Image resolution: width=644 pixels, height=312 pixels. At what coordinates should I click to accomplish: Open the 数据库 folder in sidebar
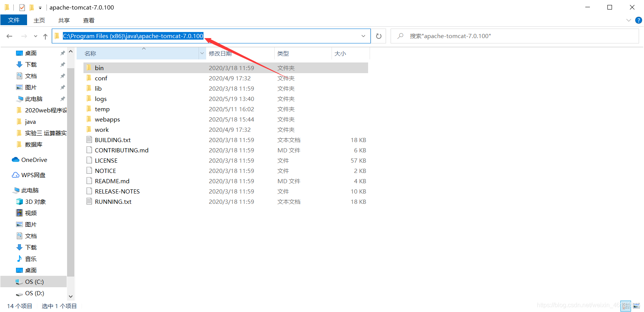pyautogui.click(x=34, y=144)
